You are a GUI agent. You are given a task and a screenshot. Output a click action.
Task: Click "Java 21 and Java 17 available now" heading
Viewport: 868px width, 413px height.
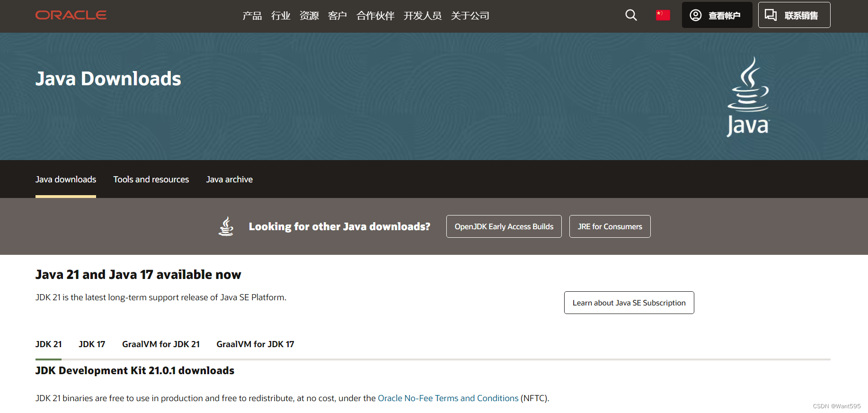point(138,275)
